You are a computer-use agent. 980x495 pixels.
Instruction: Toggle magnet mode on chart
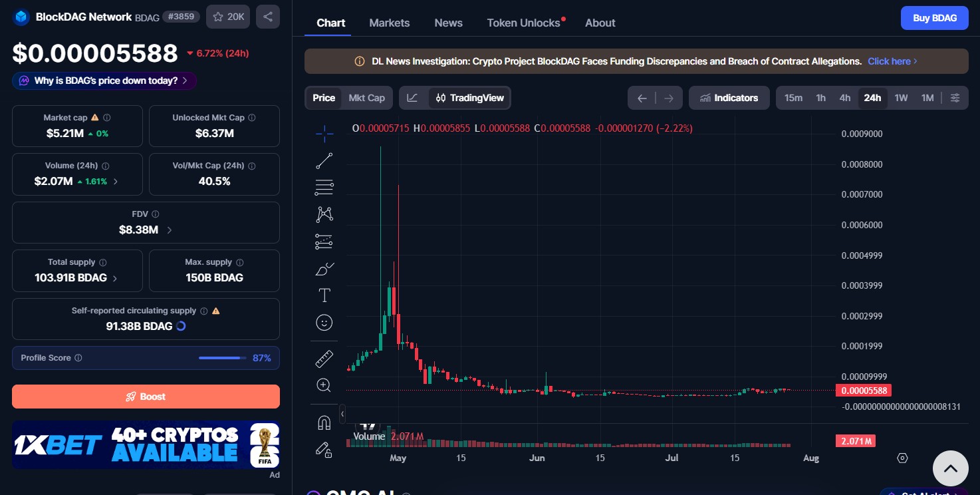pyautogui.click(x=324, y=422)
